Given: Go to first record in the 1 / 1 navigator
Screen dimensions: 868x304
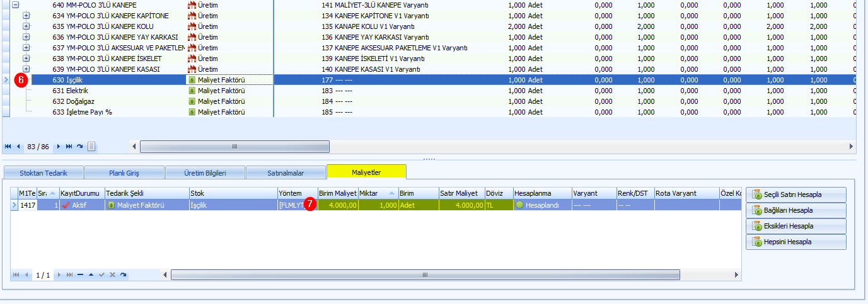Looking at the screenshot, I should (16, 275).
